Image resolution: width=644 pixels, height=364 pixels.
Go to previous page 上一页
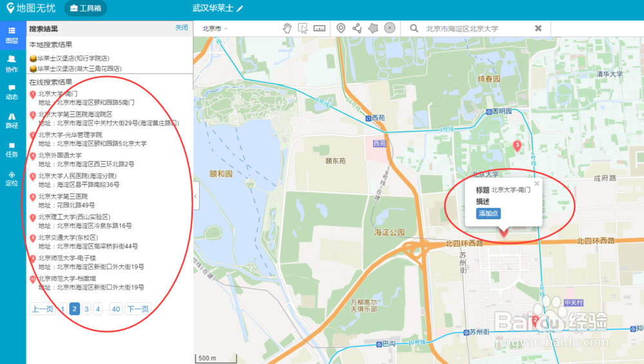pos(43,309)
